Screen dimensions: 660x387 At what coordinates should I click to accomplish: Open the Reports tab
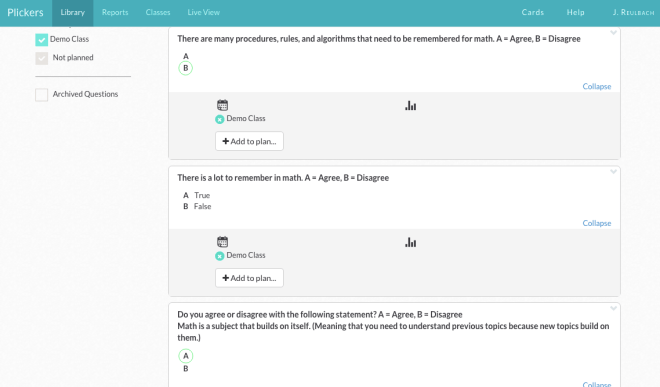pyautogui.click(x=115, y=13)
